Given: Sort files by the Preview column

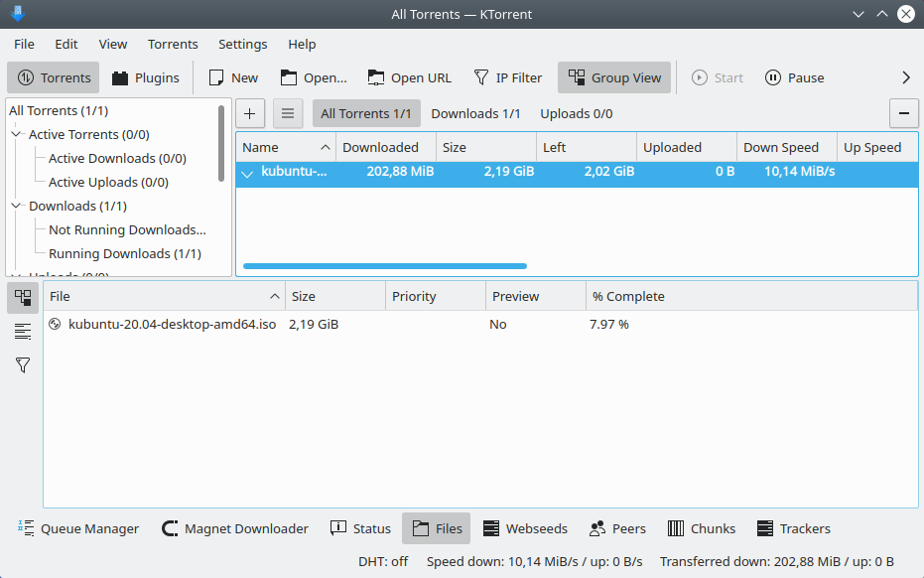Looking at the screenshot, I should click(536, 296).
